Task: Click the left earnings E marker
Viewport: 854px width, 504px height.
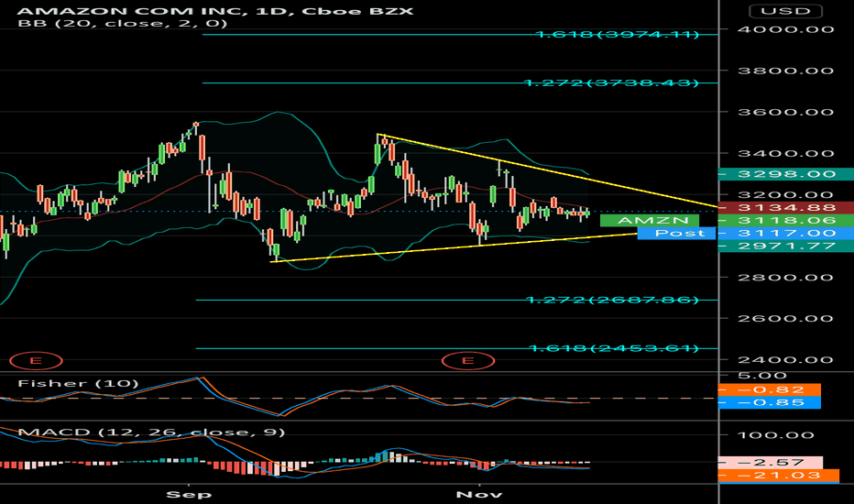Action: (36, 361)
